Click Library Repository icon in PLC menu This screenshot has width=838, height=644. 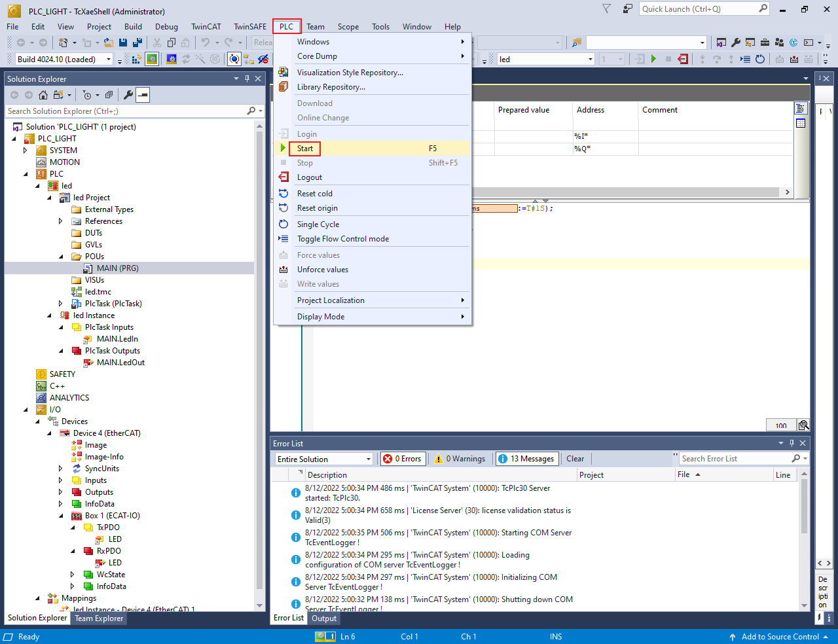(x=283, y=87)
